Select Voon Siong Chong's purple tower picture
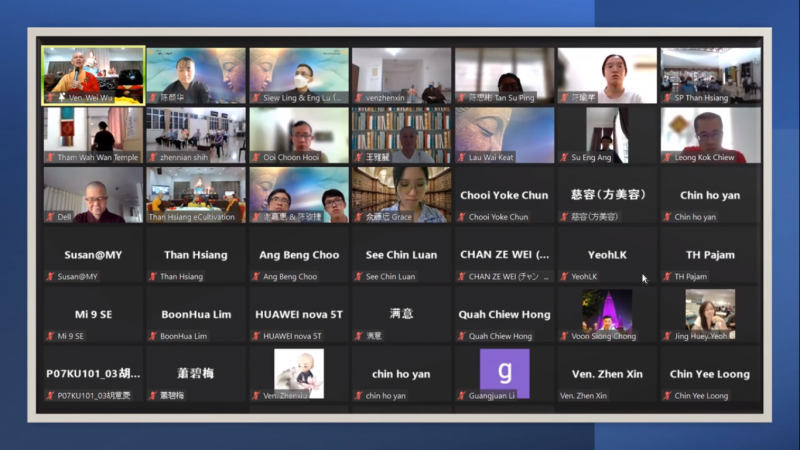 (x=607, y=310)
